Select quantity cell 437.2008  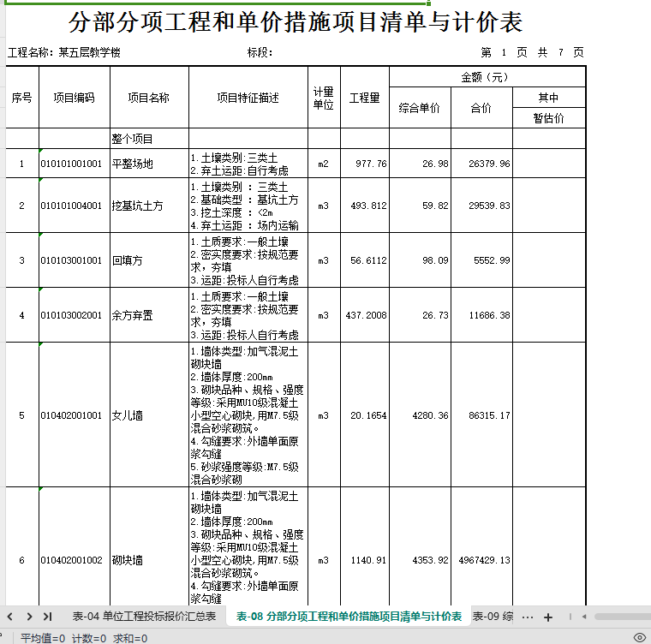[365, 315]
